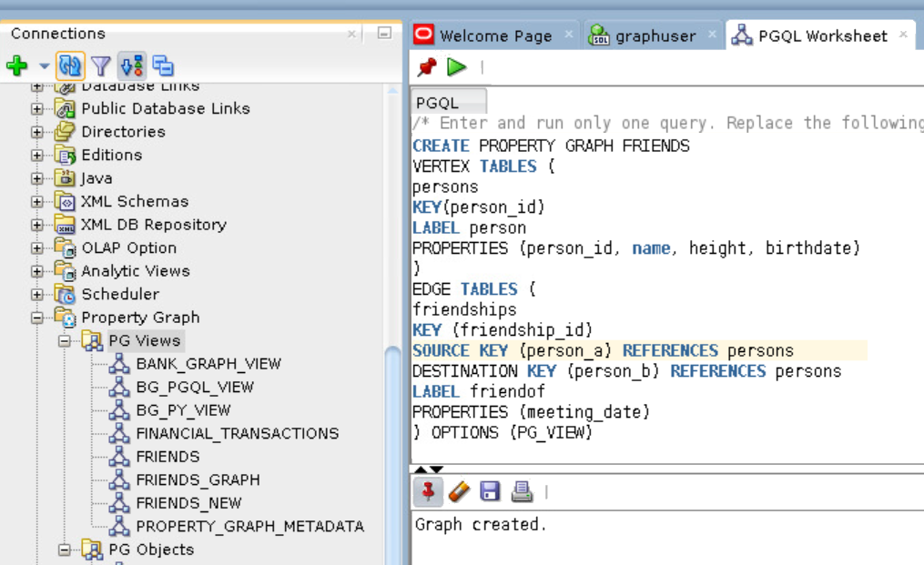Expand the Scheduler node
Screen dimensions: 924x565
coord(37,295)
